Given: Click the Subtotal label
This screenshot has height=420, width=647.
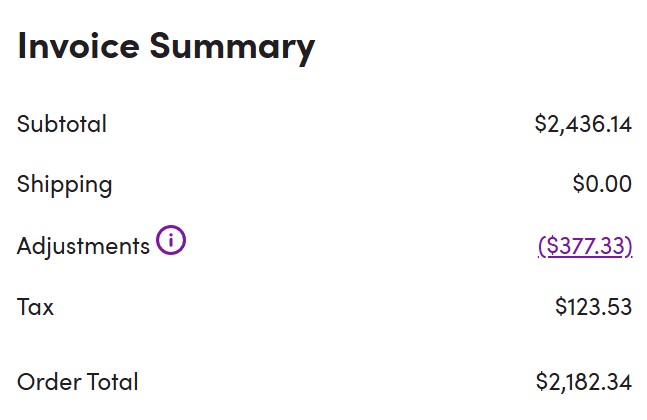Looking at the screenshot, I should point(62,124).
